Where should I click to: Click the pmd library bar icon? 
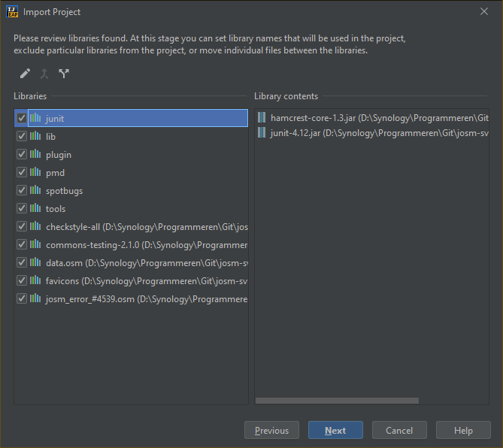[x=35, y=172]
